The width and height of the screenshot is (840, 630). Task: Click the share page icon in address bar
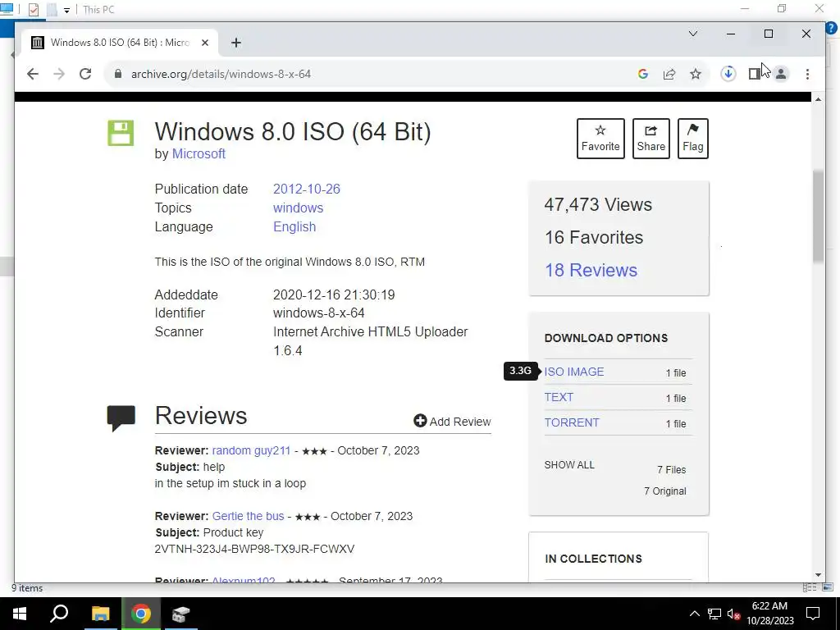tap(669, 74)
